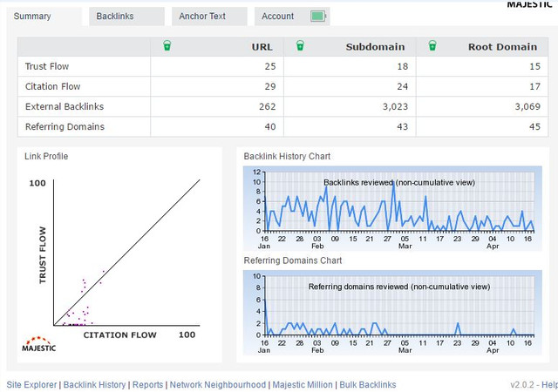Click the green bucket icon beside Root Domain
Viewport: 558px width, 392px height.
tap(432, 45)
